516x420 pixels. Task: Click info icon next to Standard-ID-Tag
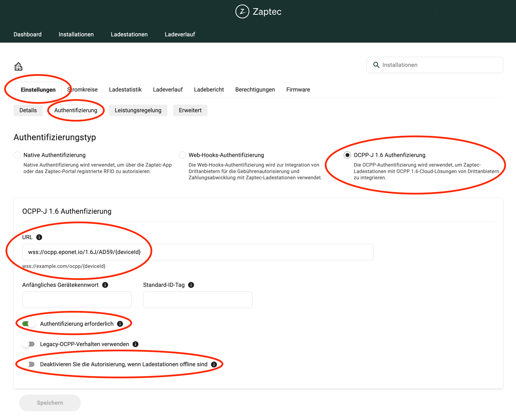click(191, 285)
